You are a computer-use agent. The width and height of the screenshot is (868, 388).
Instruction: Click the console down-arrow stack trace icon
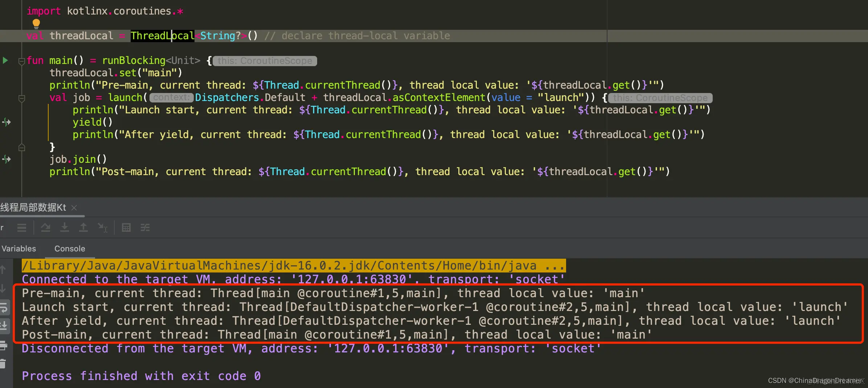3,288
